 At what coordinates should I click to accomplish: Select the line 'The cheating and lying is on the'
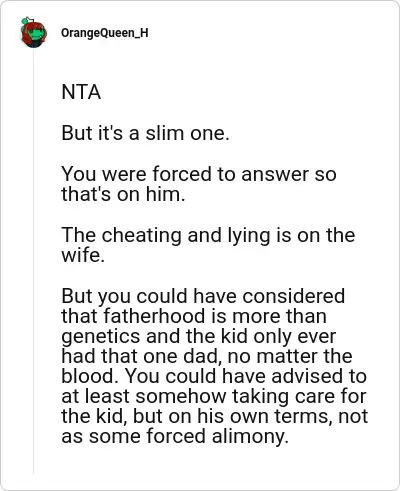tap(208, 235)
